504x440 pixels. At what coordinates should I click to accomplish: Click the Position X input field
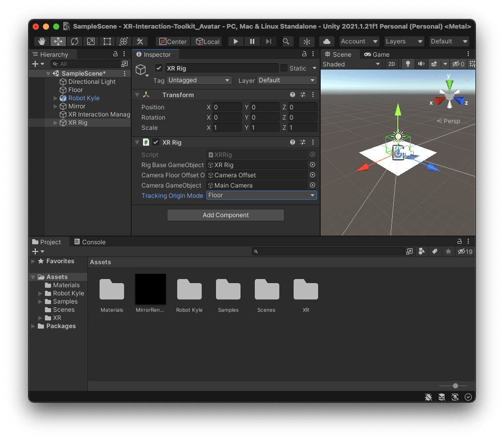tap(227, 107)
